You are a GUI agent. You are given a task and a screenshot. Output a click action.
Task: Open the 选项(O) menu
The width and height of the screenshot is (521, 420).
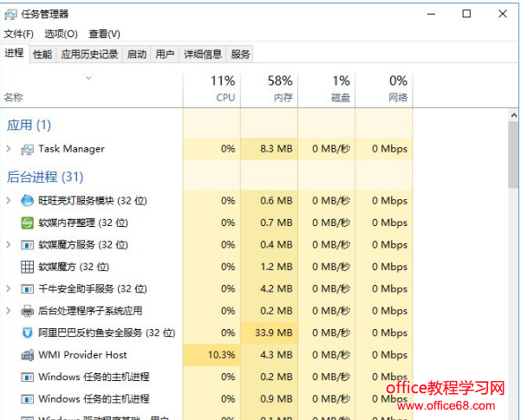click(61, 34)
